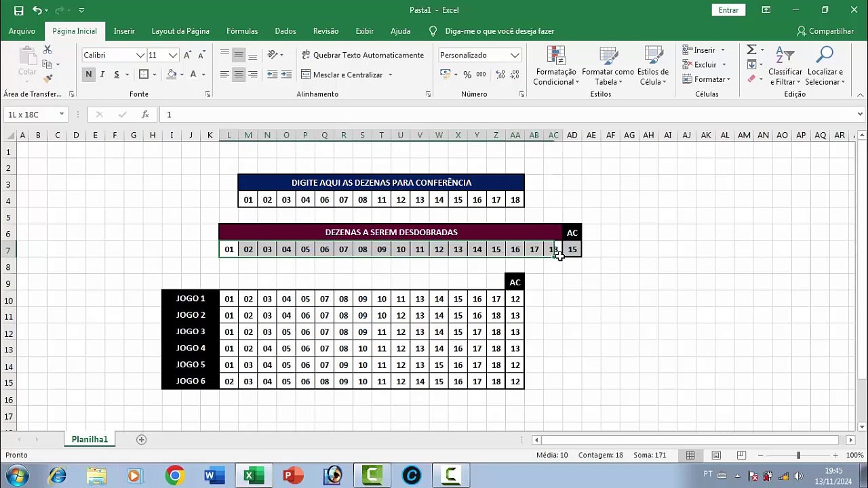Toggle Underline formatting (S)
868x488 pixels.
pos(117,75)
